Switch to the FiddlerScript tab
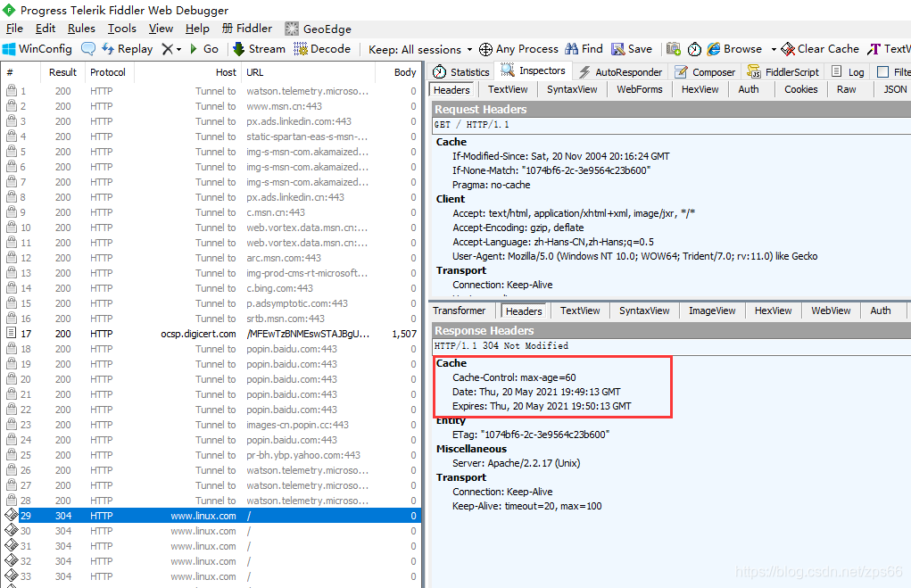911x588 pixels. coord(783,72)
